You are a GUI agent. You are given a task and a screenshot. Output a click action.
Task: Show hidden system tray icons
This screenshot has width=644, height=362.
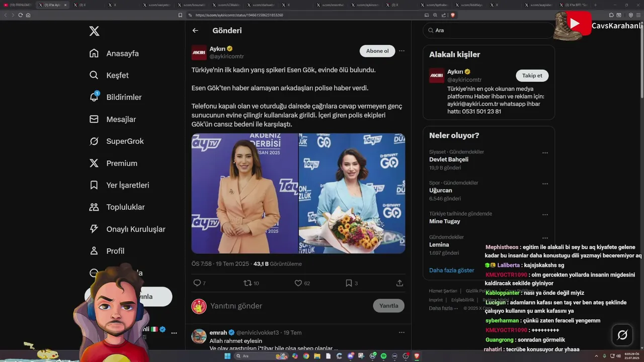[x=597, y=356]
